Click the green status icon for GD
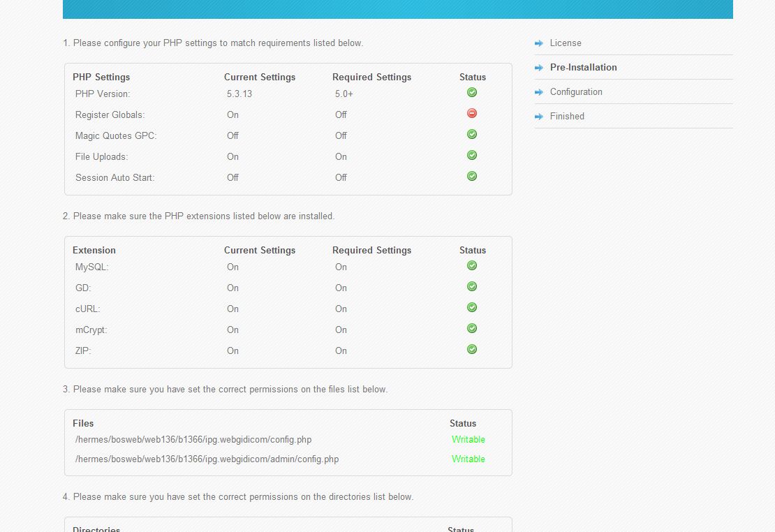Viewport: 775px width, 532px height. tap(472, 286)
